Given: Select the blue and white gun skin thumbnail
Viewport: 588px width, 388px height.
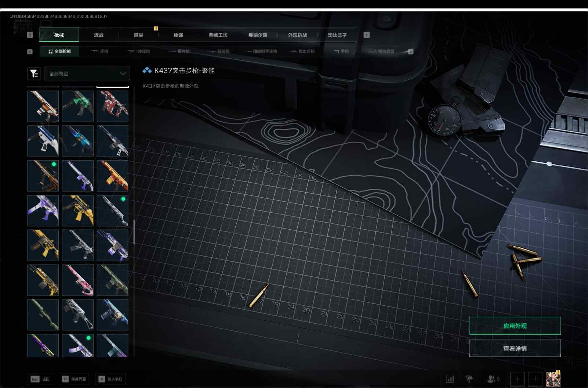Looking at the screenshot, I should tap(43, 141).
